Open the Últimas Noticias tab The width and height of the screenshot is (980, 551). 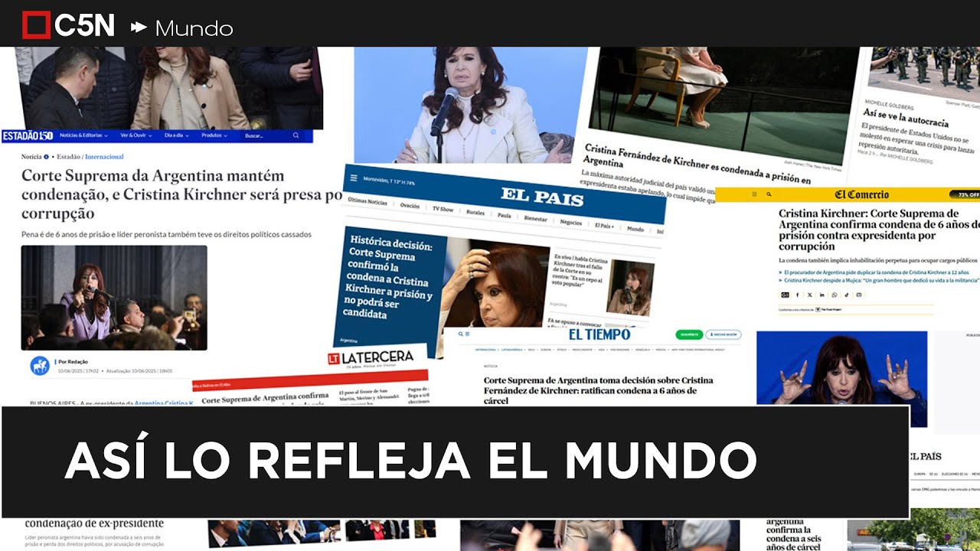[367, 201]
